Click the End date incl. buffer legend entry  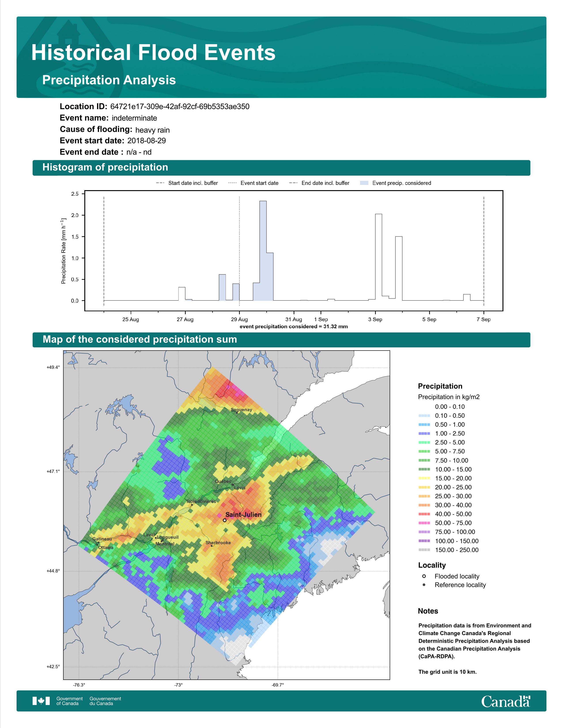tap(319, 183)
